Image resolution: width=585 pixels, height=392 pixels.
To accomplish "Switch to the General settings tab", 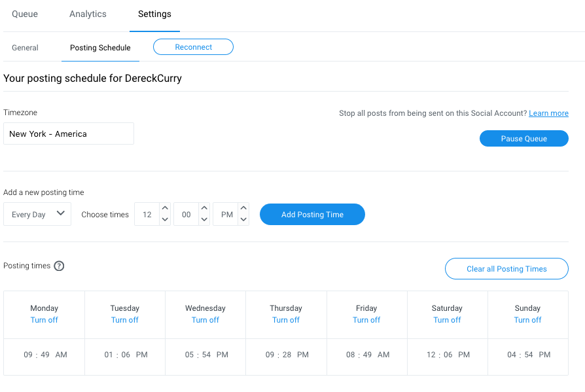I will [25, 48].
